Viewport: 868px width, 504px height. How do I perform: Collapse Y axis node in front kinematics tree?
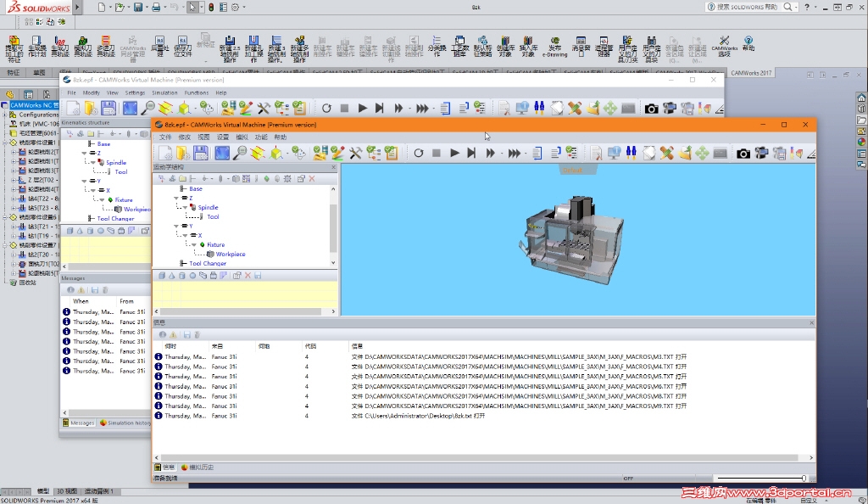(176, 226)
